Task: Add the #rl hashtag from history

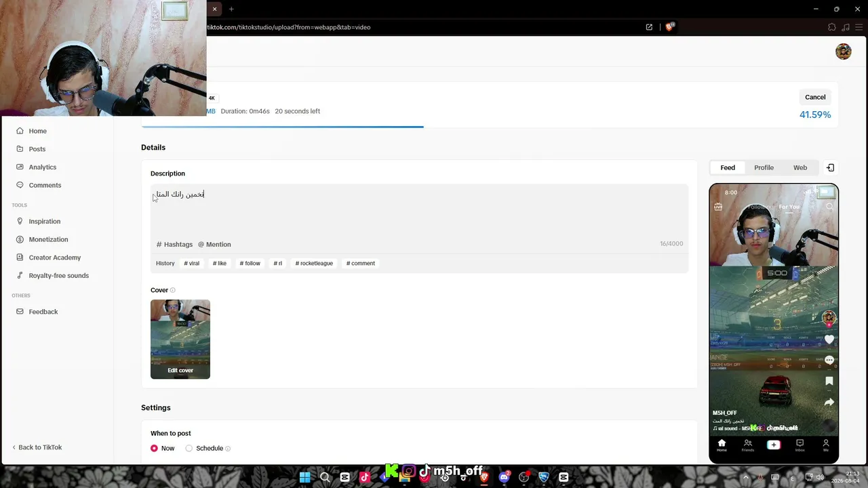Action: (277, 264)
